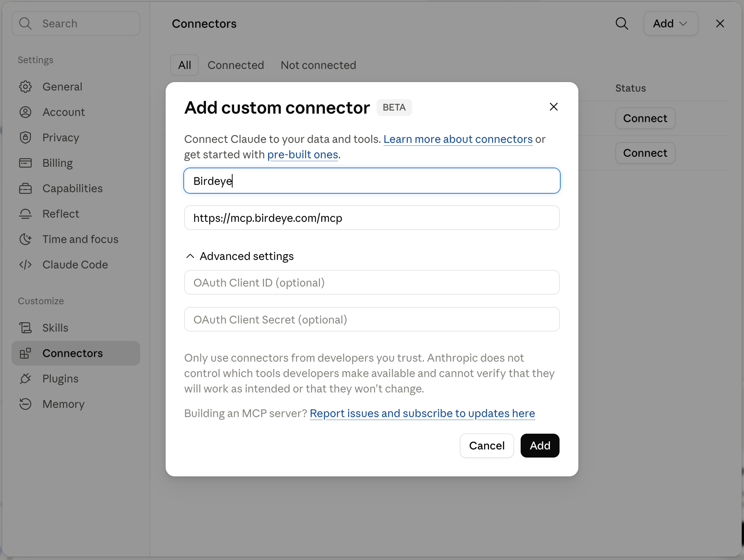
Task: Click the second Connect button
Action: pyautogui.click(x=645, y=153)
